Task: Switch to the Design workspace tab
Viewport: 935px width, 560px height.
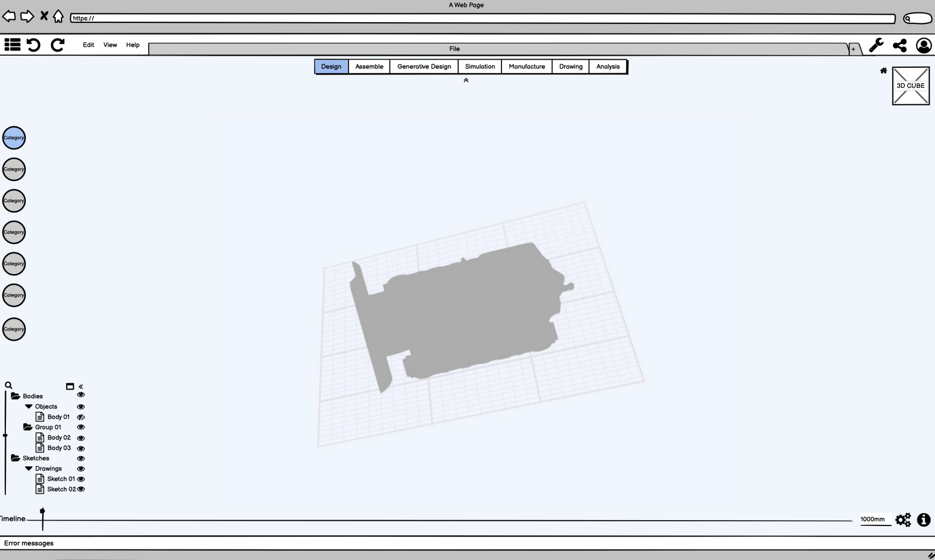Action: (x=331, y=67)
